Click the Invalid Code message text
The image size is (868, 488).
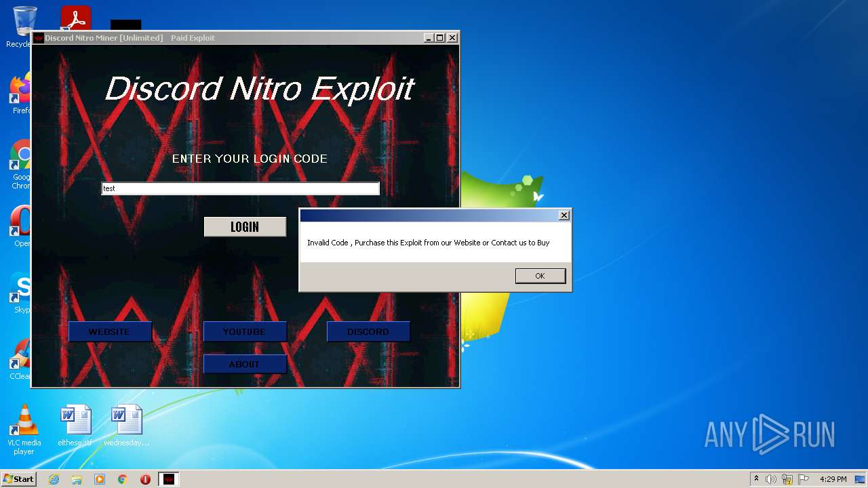click(x=429, y=243)
